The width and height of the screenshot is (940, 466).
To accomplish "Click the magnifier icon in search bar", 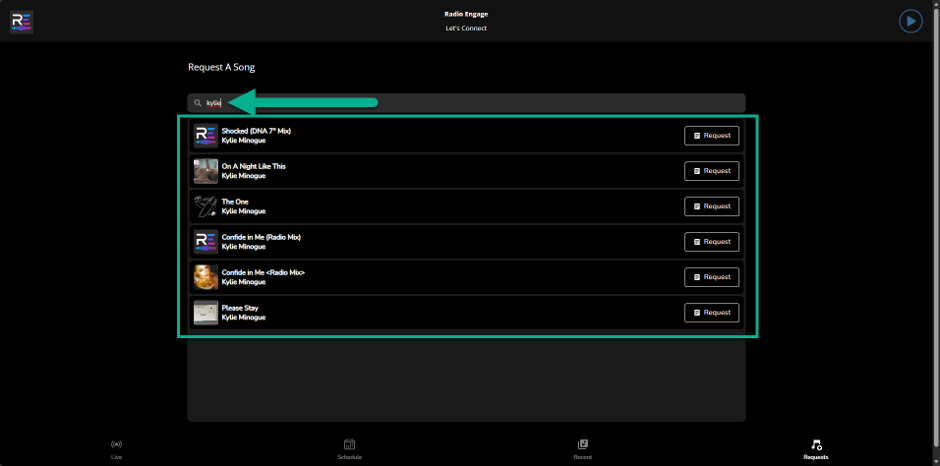I will tap(198, 103).
